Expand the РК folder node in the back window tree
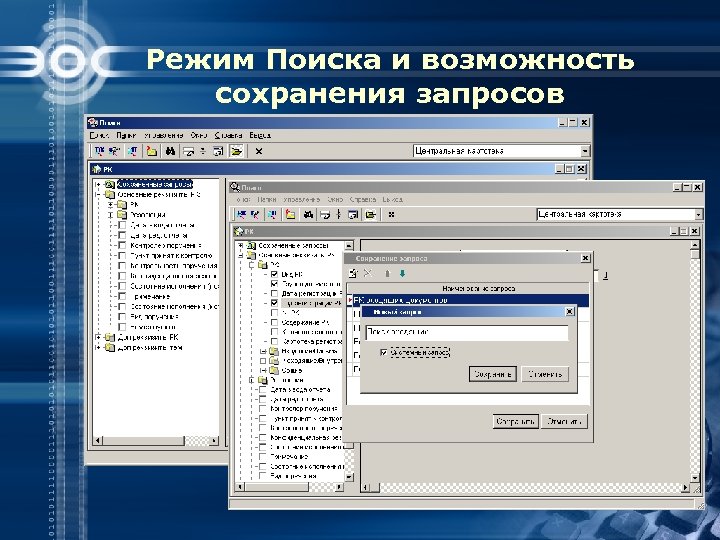Image resolution: width=720 pixels, height=540 pixels. point(111,205)
